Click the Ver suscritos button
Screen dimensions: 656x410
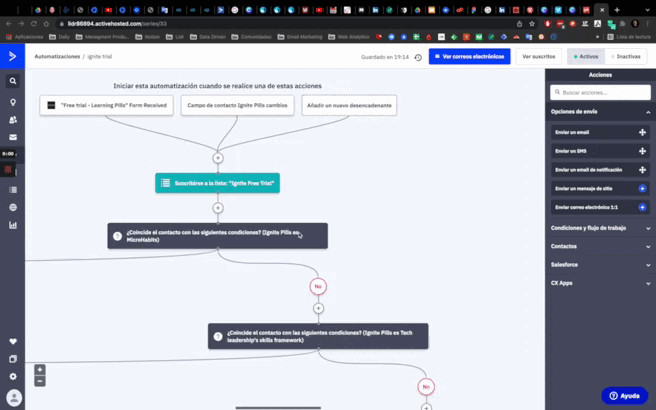(539, 57)
